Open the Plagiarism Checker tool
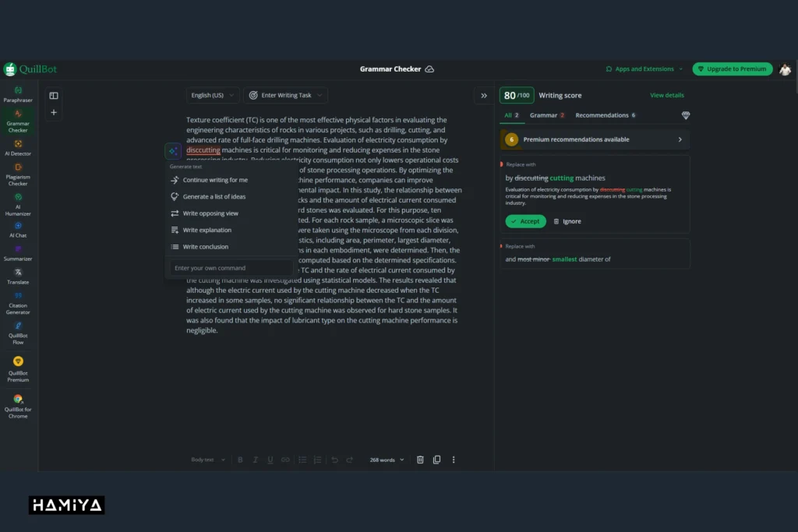This screenshot has width=798, height=532. (x=18, y=175)
